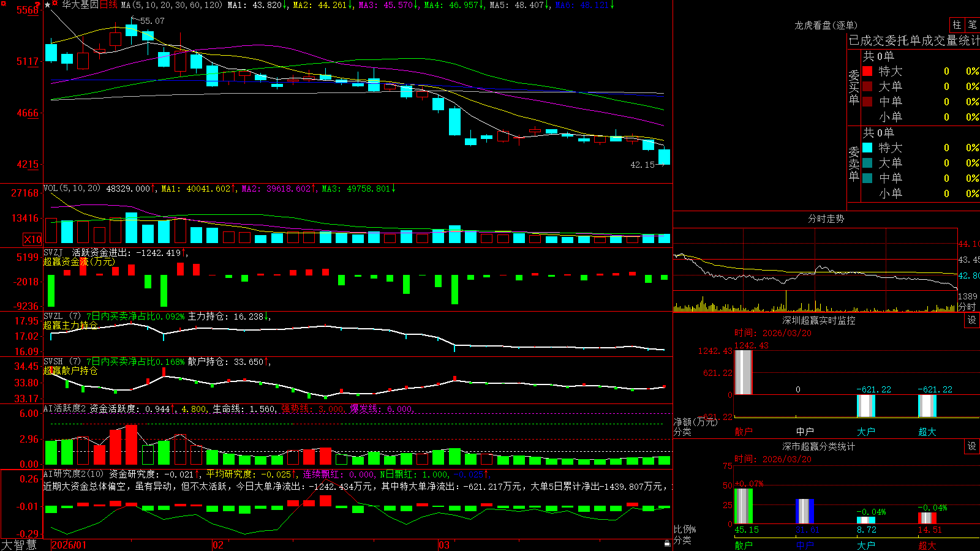Screen dimensions: 980x551
Task: Click the 超大 bar in 实时监控 chart
Action: pyautogui.click(x=927, y=406)
